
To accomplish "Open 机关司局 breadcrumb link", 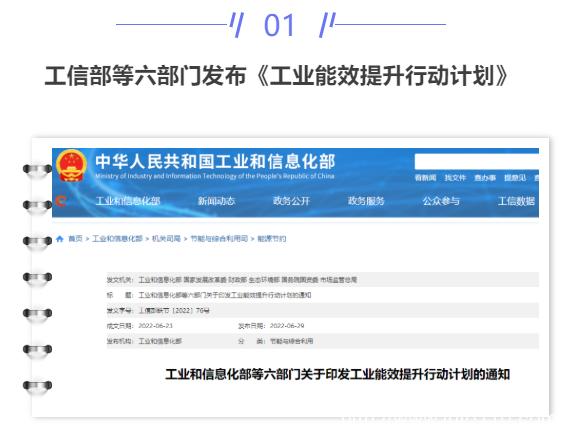I will [166, 238].
